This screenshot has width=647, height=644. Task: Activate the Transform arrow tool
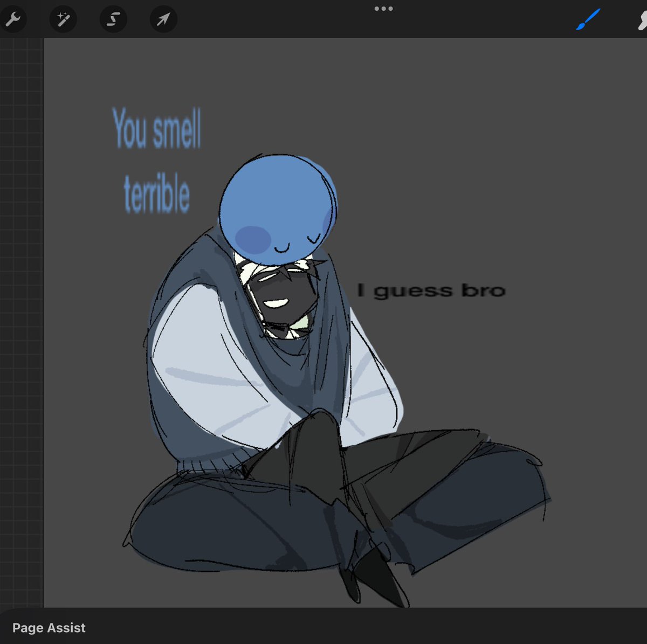[163, 20]
